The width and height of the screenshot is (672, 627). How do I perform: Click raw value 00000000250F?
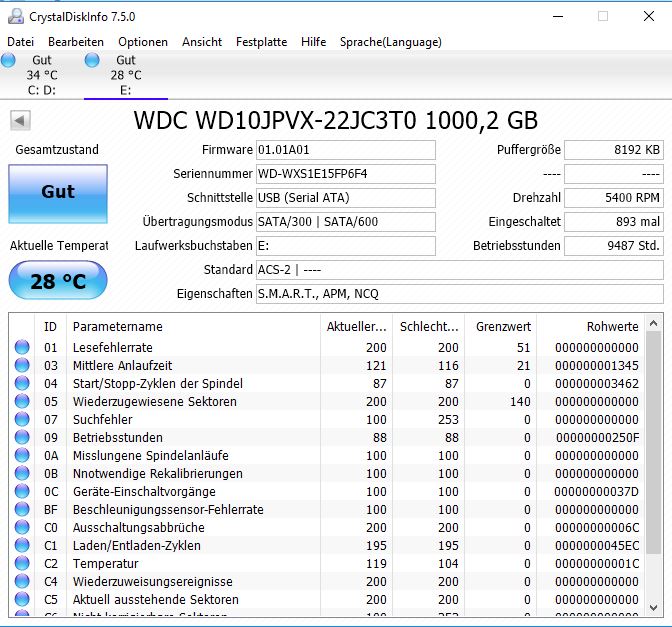[x=597, y=438]
